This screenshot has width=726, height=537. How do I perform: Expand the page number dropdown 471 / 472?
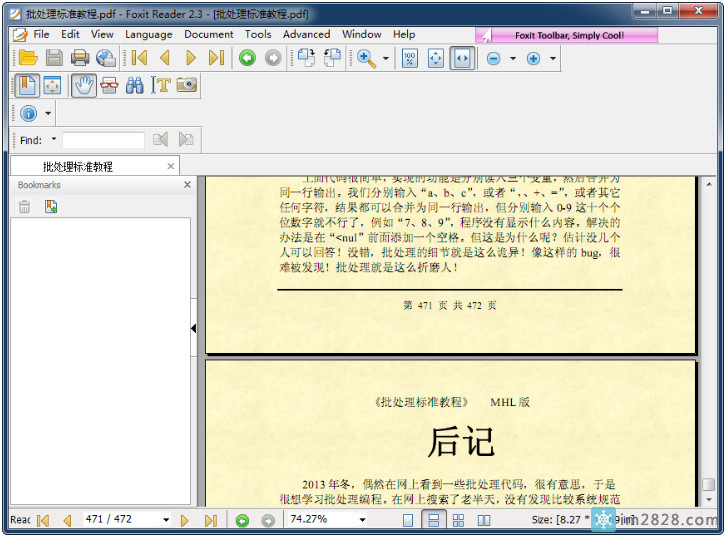point(164,520)
